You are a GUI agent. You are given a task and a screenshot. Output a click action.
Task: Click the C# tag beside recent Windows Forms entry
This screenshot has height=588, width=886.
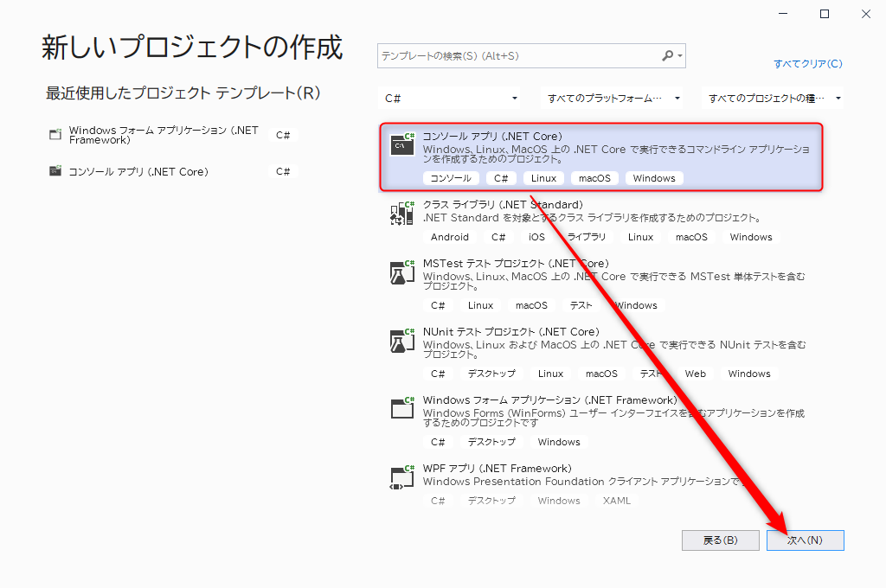tap(283, 135)
